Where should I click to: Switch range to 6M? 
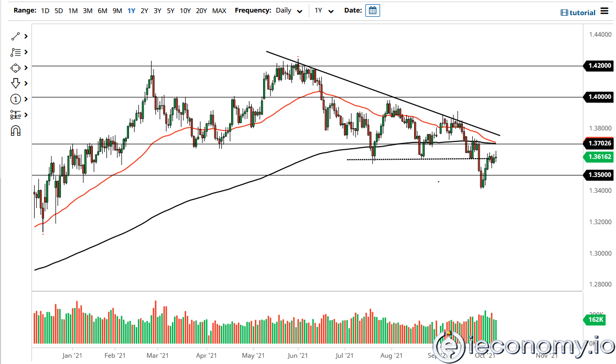(x=102, y=10)
